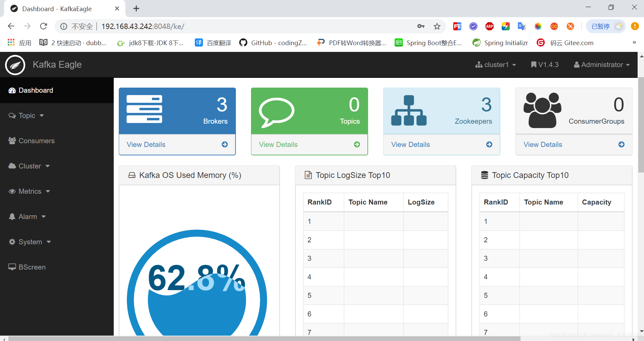The width and height of the screenshot is (644, 341).
Task: Click the Topic LogSize Top10 heading
Action: pos(353,175)
